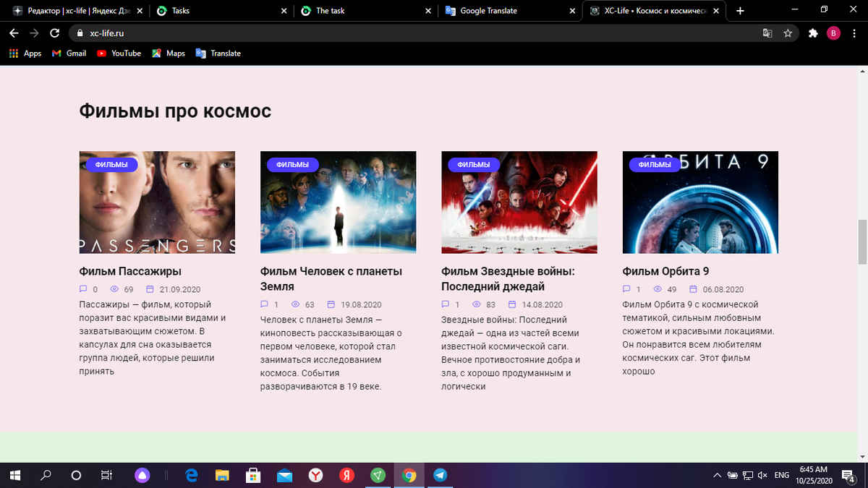
Task: Open Фильм Человек с планеты Земля title
Action: 331,279
